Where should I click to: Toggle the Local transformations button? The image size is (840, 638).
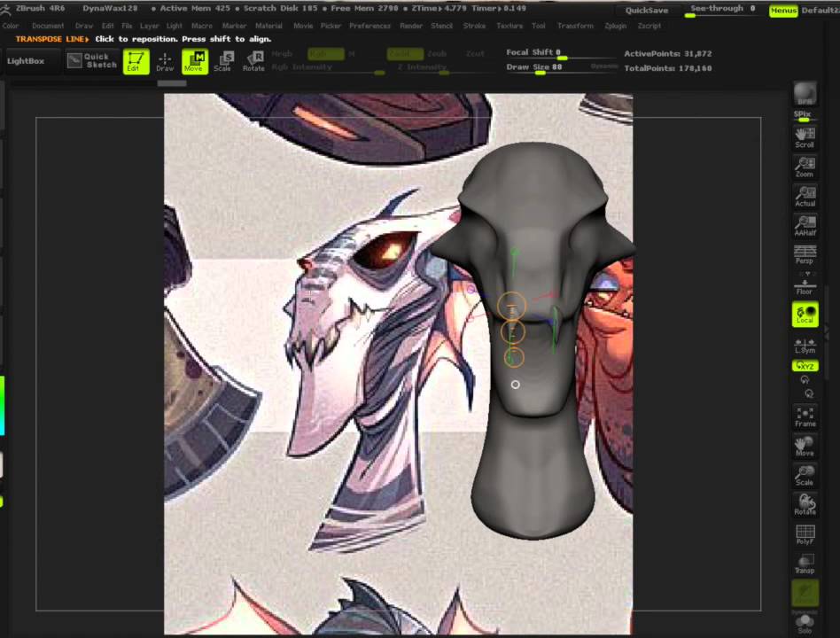(805, 314)
